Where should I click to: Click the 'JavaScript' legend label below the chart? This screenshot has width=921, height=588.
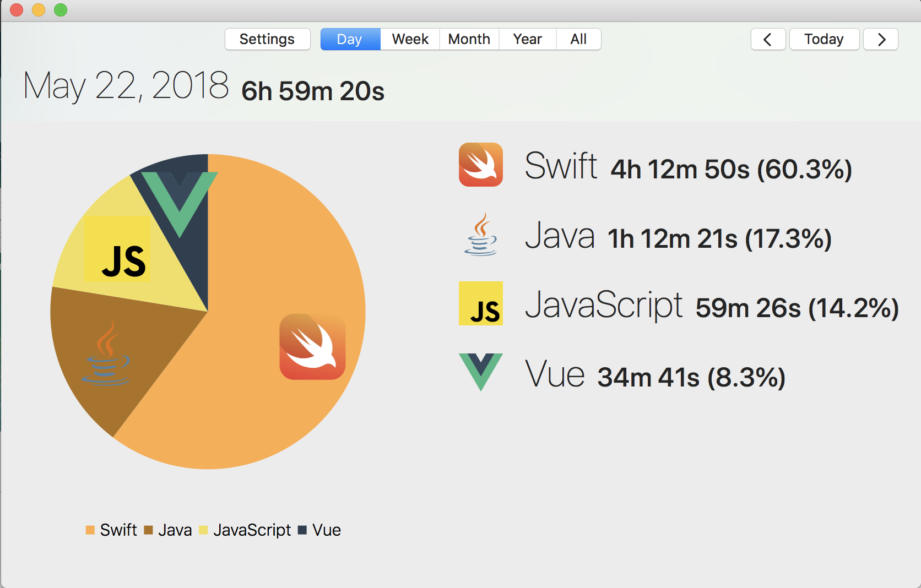[x=252, y=530]
